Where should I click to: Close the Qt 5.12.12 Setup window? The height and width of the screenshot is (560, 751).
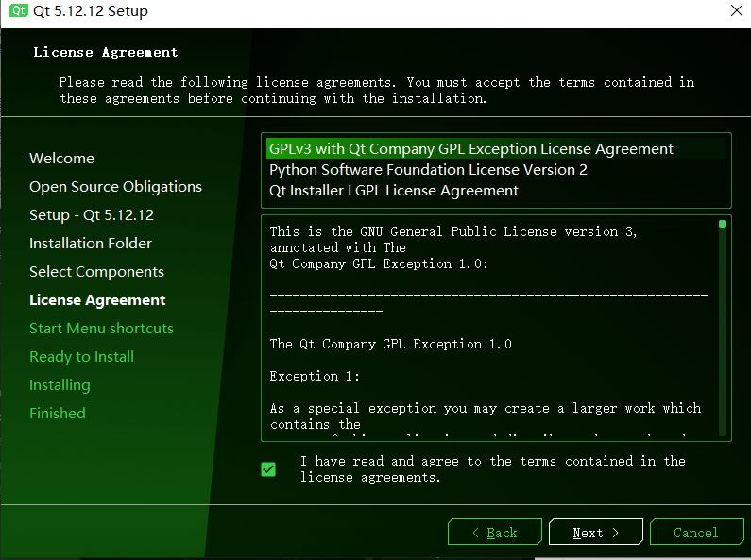click(737, 10)
